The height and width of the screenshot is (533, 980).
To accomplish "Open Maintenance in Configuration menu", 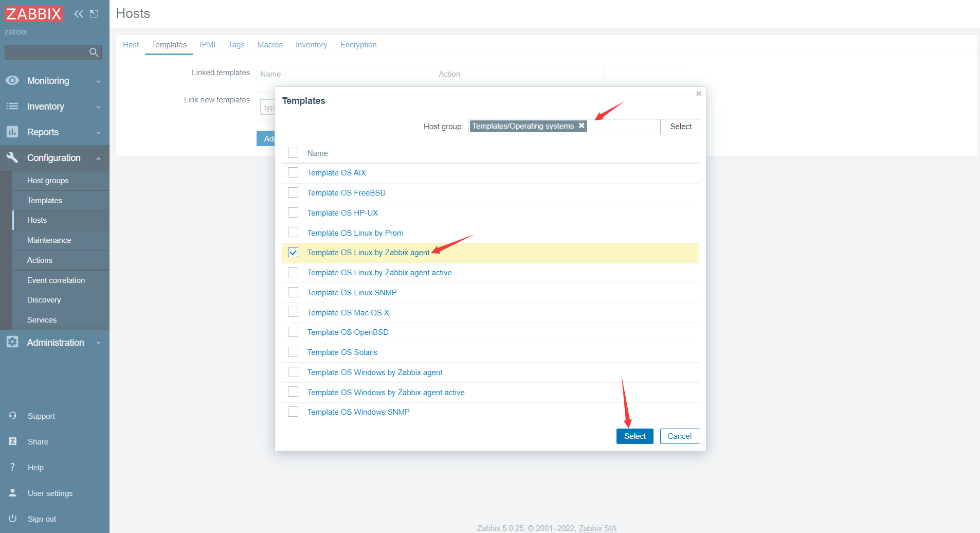I will pos(61,240).
